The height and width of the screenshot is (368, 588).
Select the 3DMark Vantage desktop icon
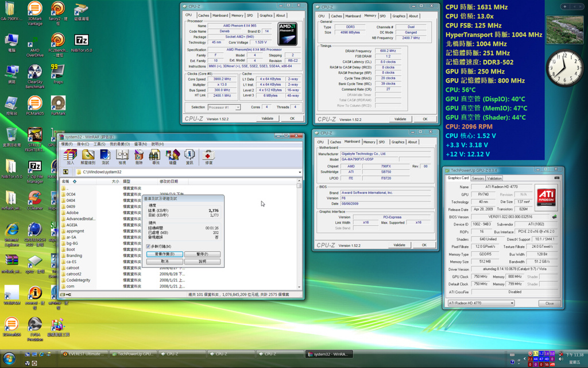tap(35, 14)
